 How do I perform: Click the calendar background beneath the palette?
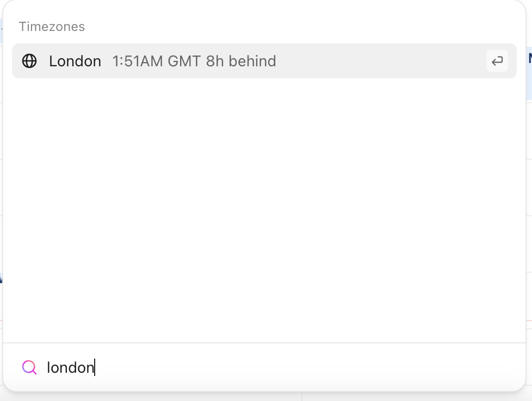coord(413,397)
